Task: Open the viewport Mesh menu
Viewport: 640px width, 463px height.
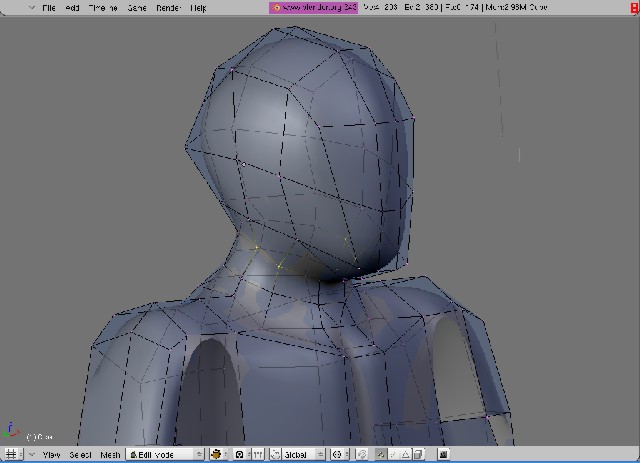Action: (x=110, y=454)
